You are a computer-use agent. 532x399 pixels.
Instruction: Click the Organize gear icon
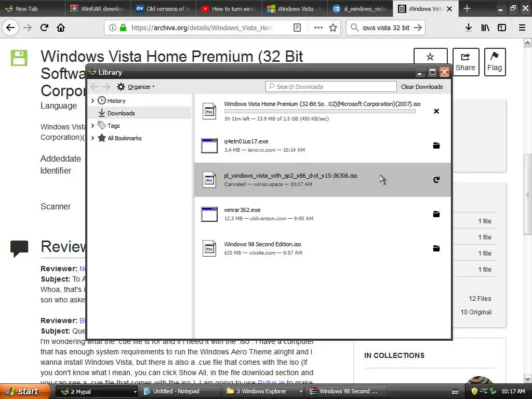coord(121,87)
